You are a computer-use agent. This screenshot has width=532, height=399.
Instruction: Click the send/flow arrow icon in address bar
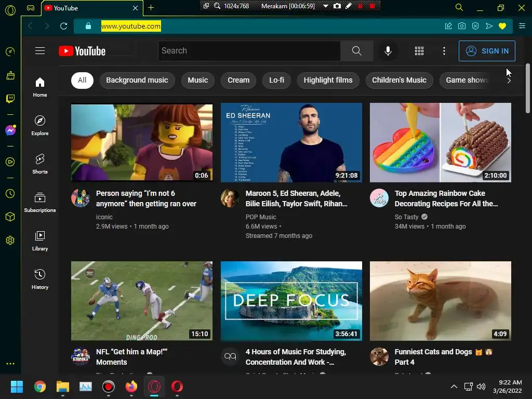489,26
